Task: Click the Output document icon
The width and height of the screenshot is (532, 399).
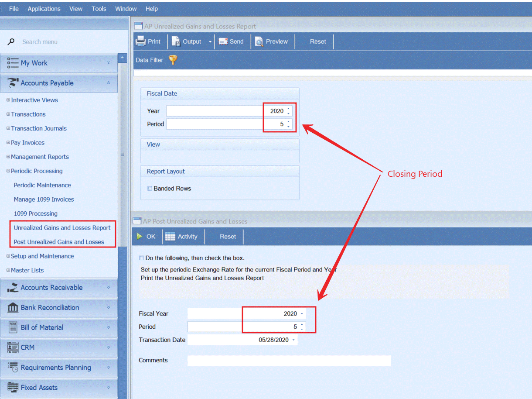Action: click(x=176, y=41)
